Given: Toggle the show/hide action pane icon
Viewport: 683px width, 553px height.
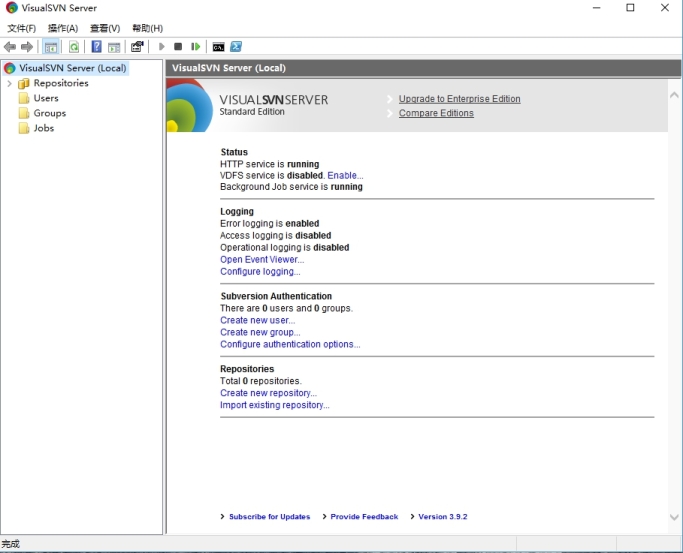Looking at the screenshot, I should [114, 47].
